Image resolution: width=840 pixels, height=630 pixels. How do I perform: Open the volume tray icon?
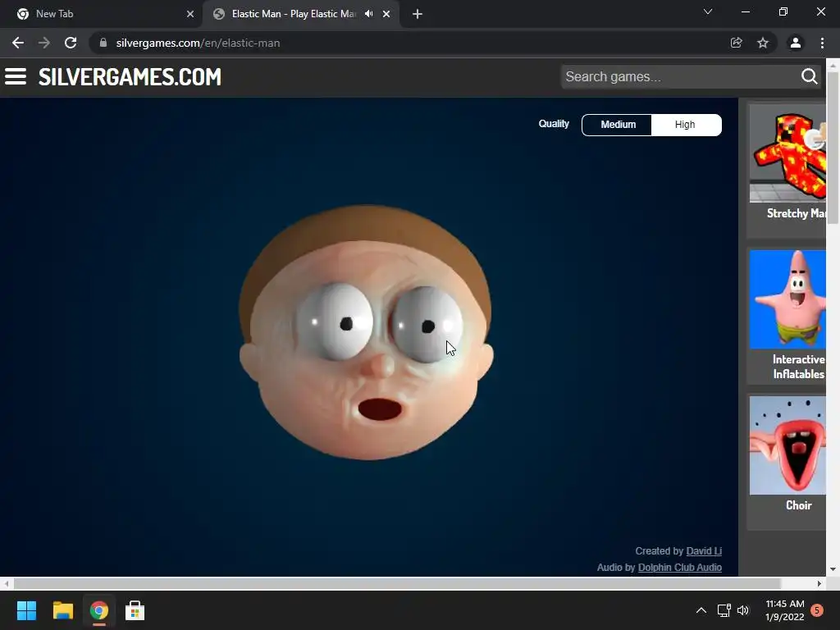(743, 610)
